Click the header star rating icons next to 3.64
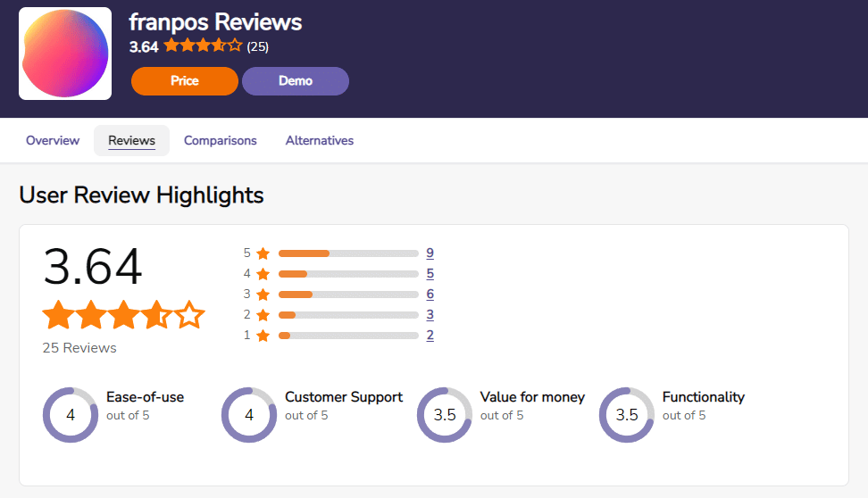This screenshot has height=498, width=868. click(x=204, y=46)
